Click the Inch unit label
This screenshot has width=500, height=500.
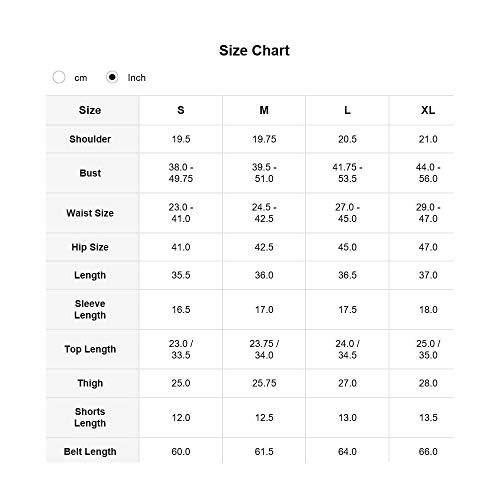tap(137, 78)
